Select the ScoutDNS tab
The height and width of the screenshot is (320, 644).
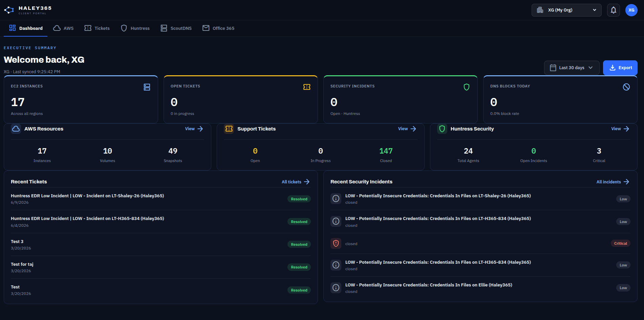click(x=176, y=28)
